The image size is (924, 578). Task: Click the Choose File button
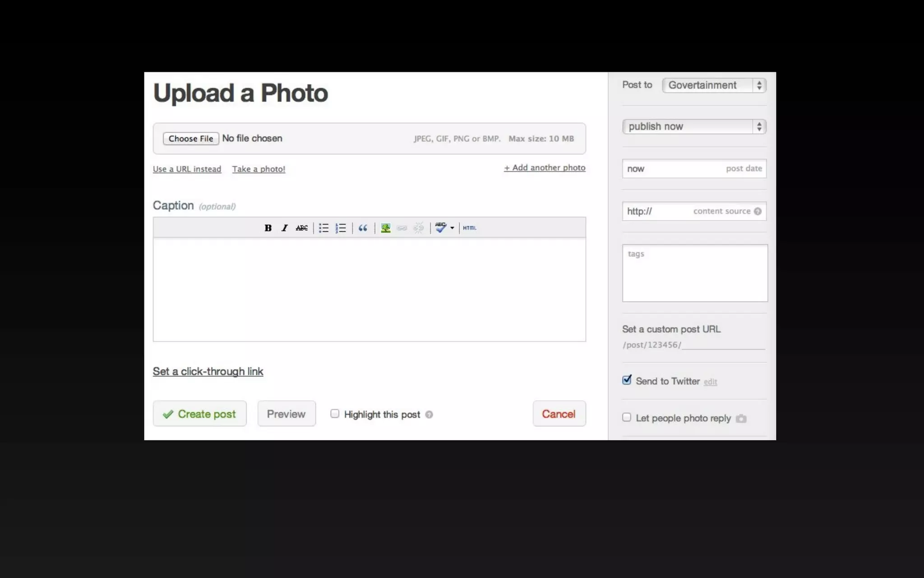tap(191, 139)
